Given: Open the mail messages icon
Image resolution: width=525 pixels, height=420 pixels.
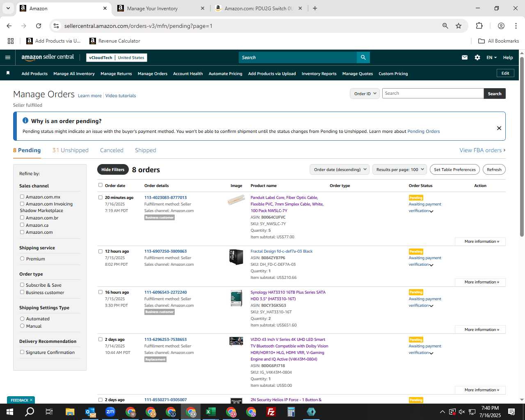Looking at the screenshot, I should coord(465,57).
